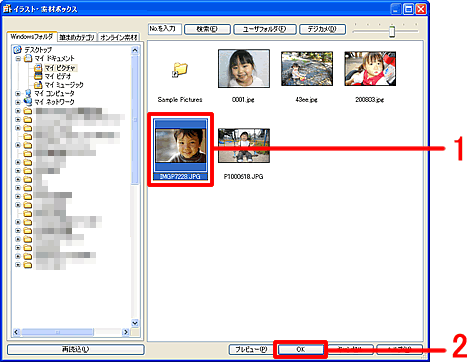Click the 0001.jpg file name

(x=243, y=100)
